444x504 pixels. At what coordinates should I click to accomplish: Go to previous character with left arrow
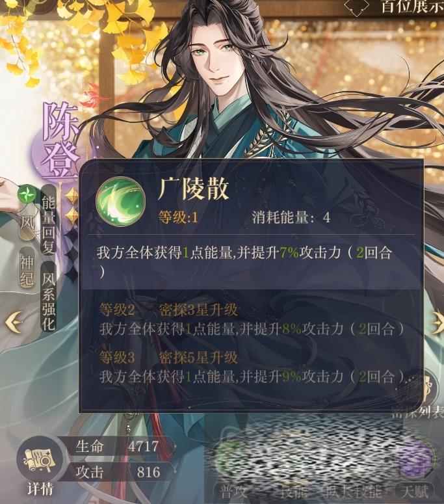point(14,322)
